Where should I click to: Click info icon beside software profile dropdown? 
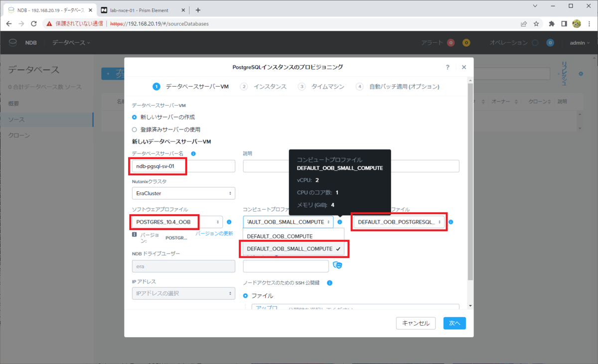point(229,222)
